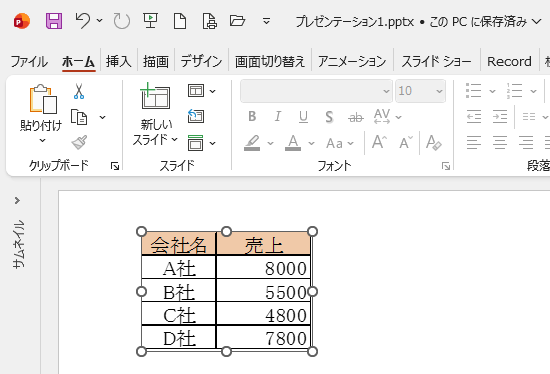Decrease the list indent level

474,116
